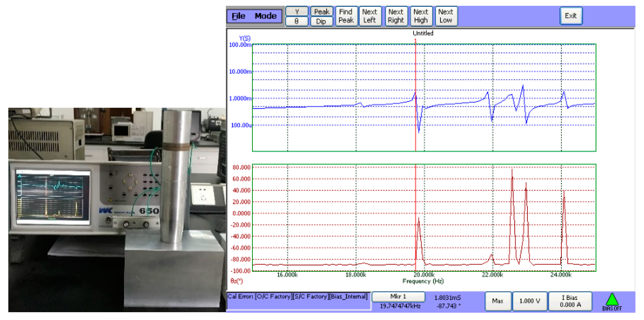Open the 1.000 V drive level setting
The image size is (644, 320).
point(530,301)
